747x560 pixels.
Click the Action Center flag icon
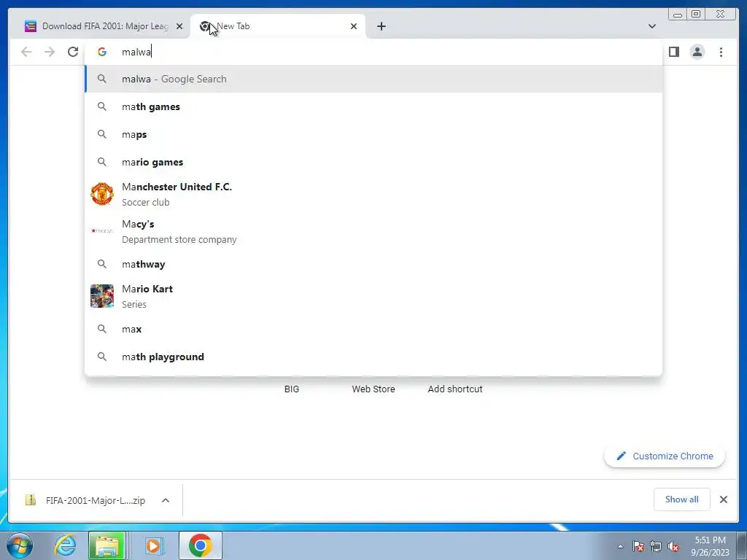638,547
